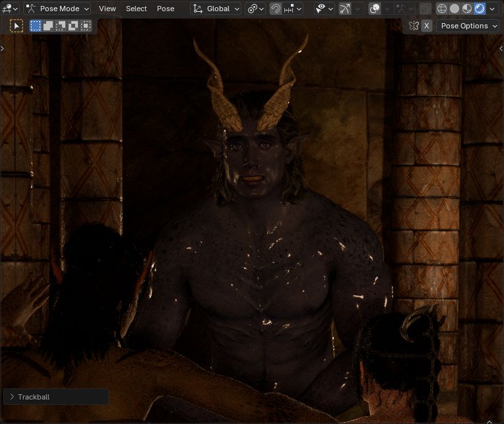Screen dimensions: 504x424
Task: Open the overlays options dropdown arrow
Action: click(387, 9)
